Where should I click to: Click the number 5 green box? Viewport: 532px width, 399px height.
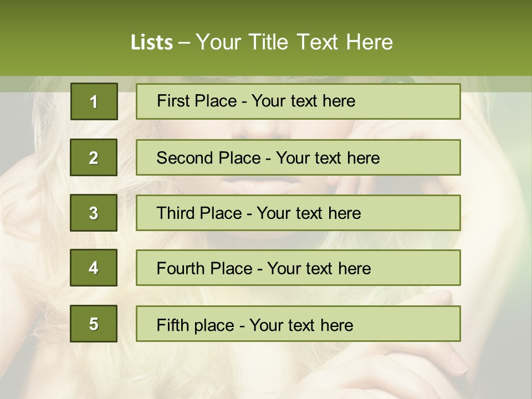[x=94, y=324]
